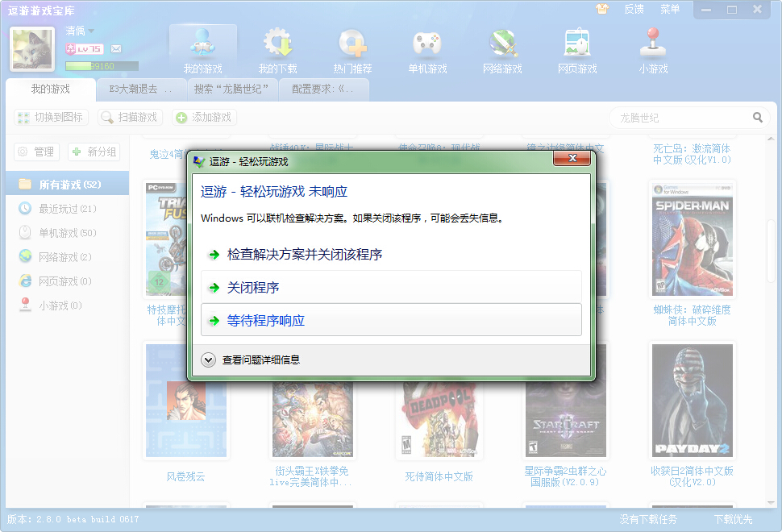Click 星际争霸2虫群之心国服版 title
The height and width of the screenshot is (532, 782).
click(x=566, y=476)
